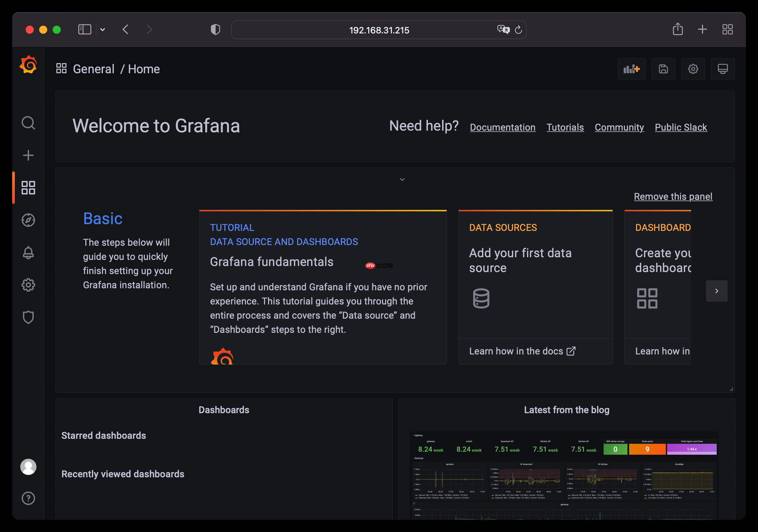
Task: Click Learn how in under Dashboards card
Action: [x=662, y=351]
